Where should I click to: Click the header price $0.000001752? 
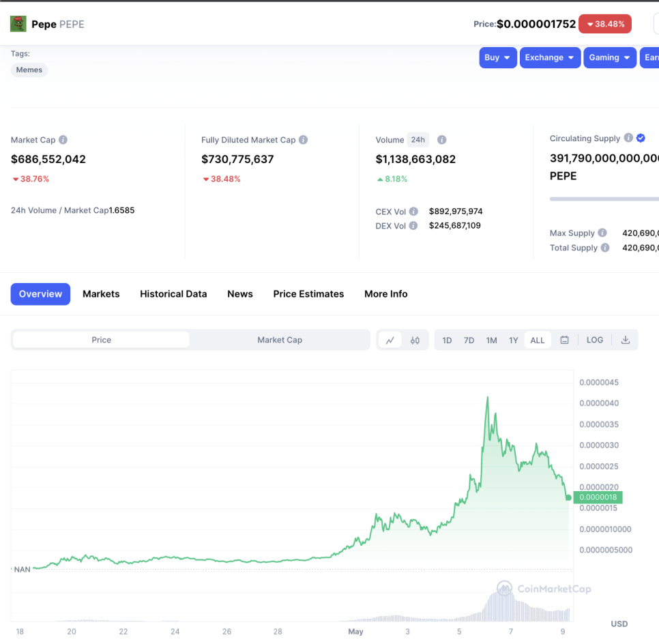tap(536, 24)
